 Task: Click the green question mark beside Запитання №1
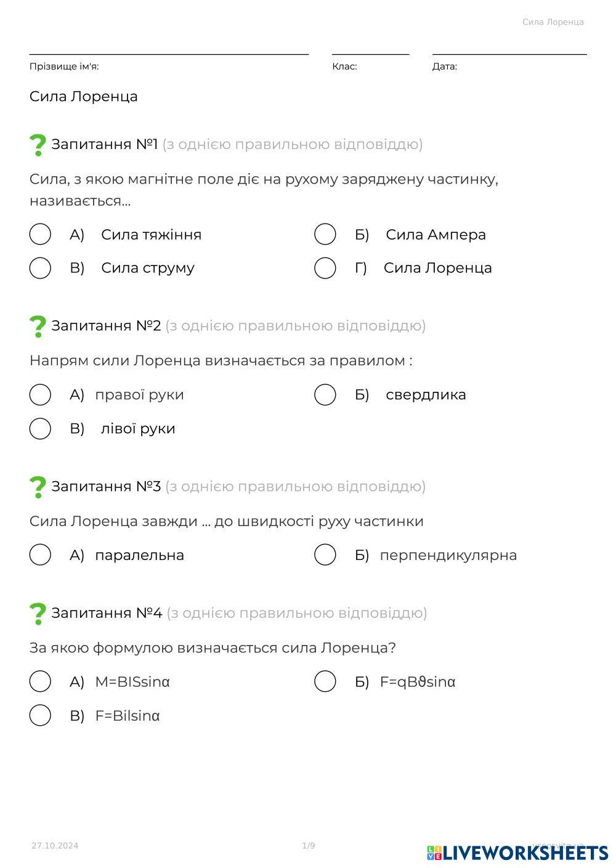point(38,145)
